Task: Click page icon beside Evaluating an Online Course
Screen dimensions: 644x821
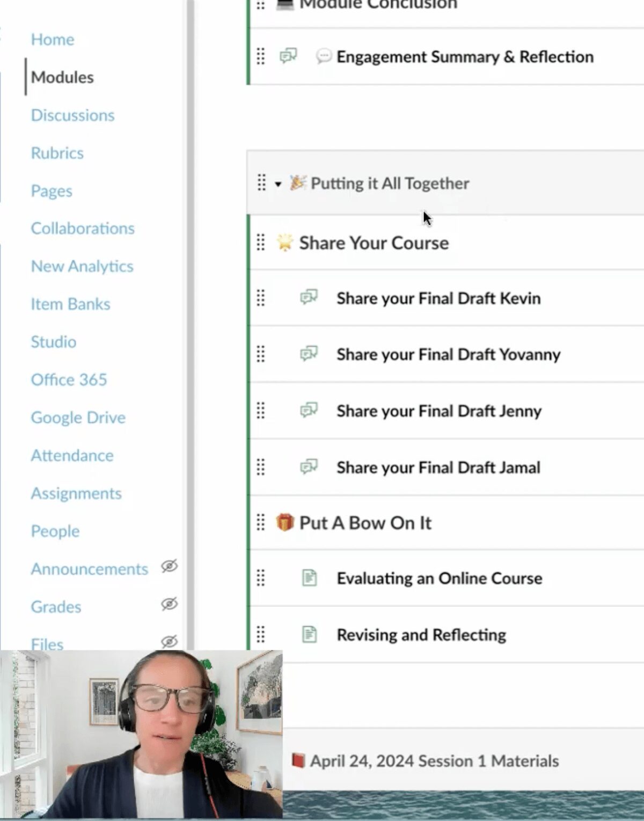Action: coord(309,578)
